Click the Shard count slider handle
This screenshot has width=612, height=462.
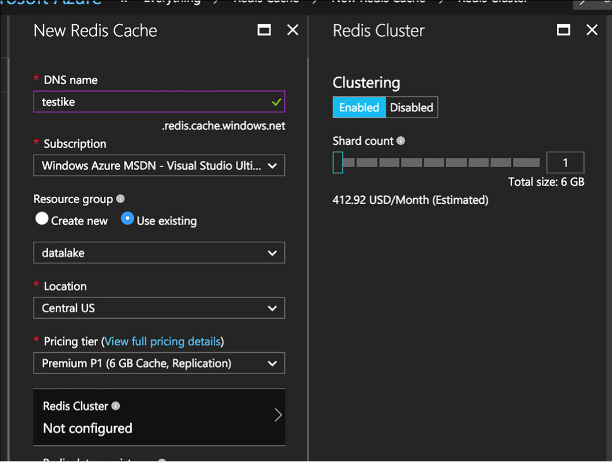[x=338, y=162]
